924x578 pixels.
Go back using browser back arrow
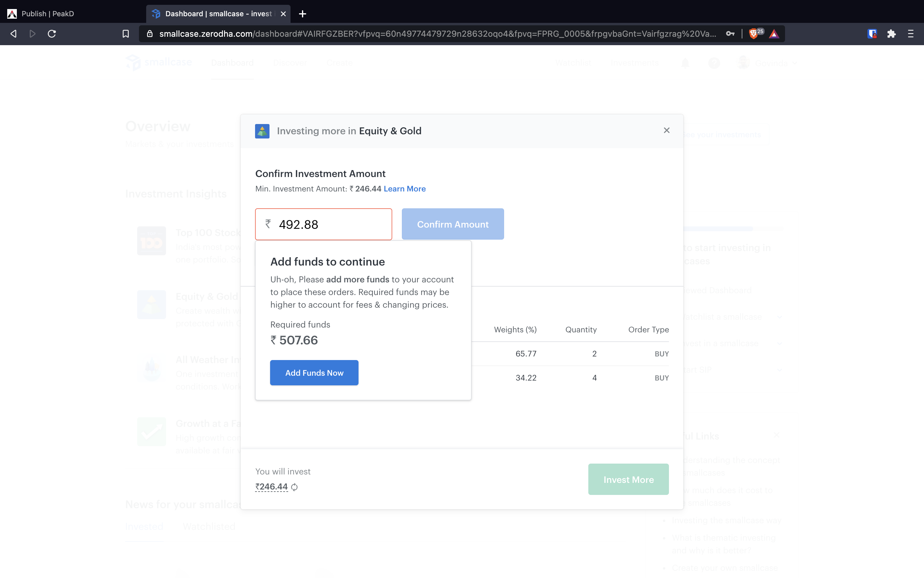13,34
